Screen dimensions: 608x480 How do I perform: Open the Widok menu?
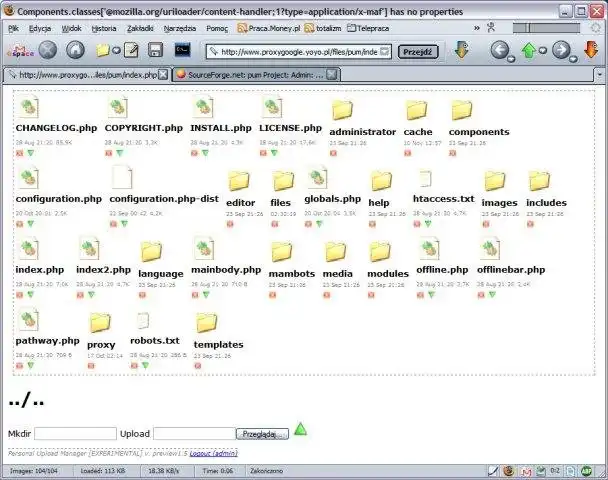click(x=72, y=28)
